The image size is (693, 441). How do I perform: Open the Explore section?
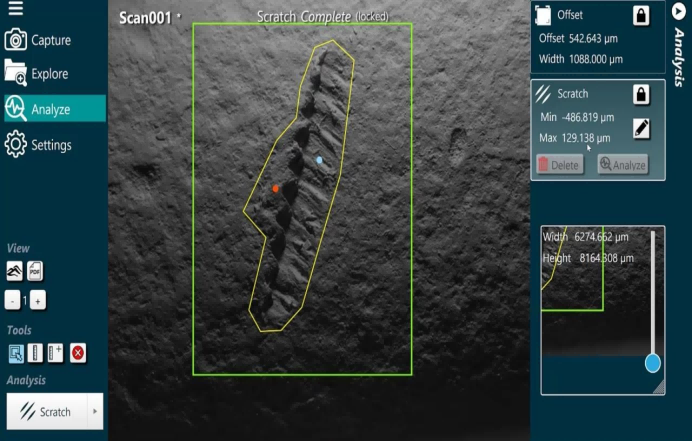(x=54, y=73)
